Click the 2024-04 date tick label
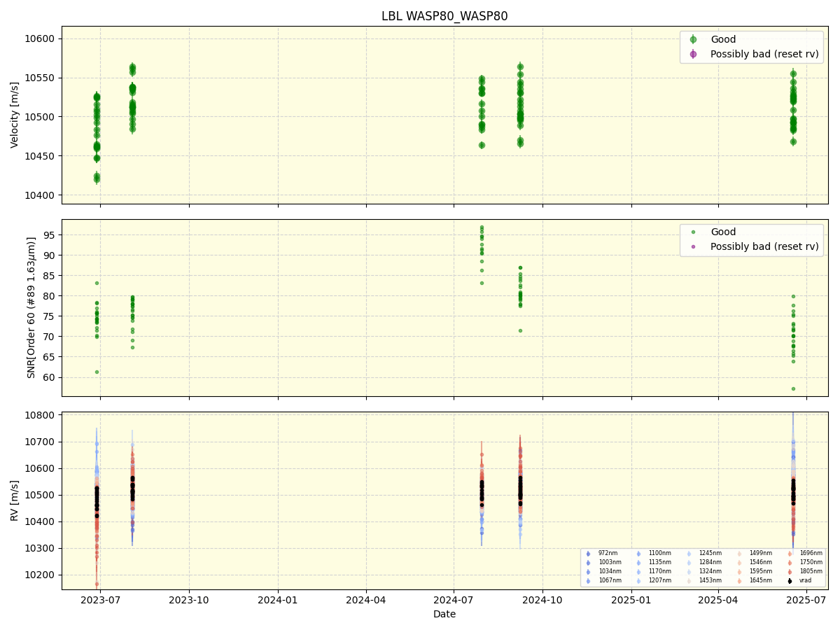 coord(366,600)
